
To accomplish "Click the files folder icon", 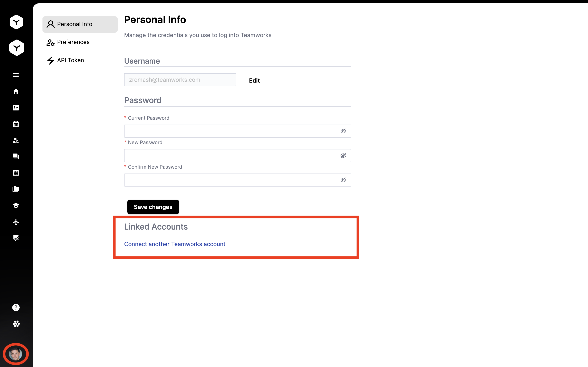I will [16, 189].
